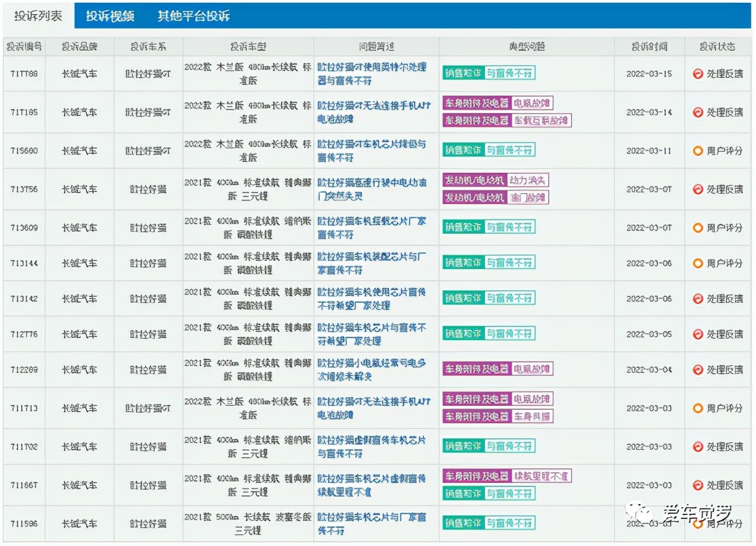Click 车身异响 tag in row 711713
Image resolution: width=756 pixels, height=546 pixels.
532,417
